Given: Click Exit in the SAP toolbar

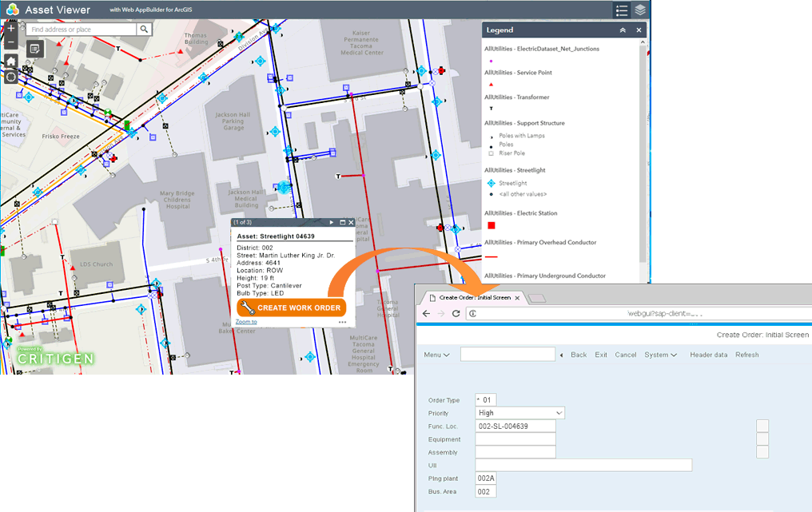Looking at the screenshot, I should coord(601,355).
